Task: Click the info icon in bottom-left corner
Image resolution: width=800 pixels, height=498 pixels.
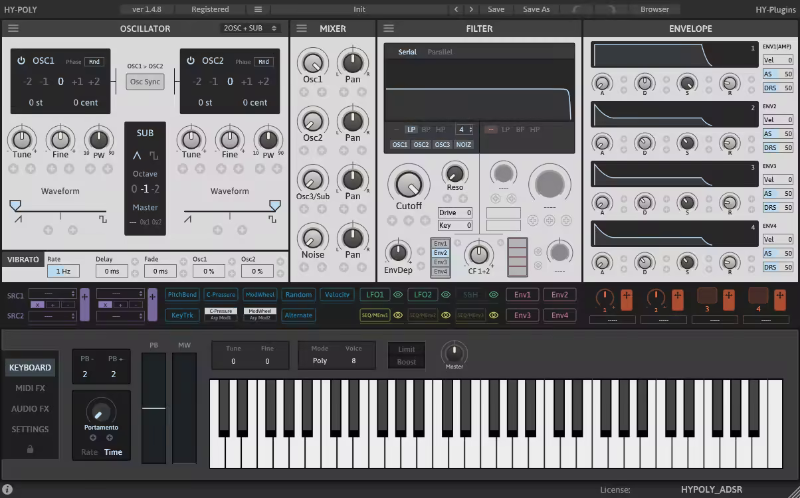Action: (x=8, y=490)
